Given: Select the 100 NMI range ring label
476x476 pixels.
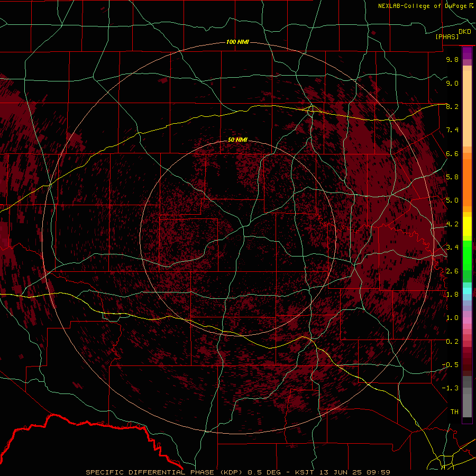Looking at the screenshot, I should 237,42.
